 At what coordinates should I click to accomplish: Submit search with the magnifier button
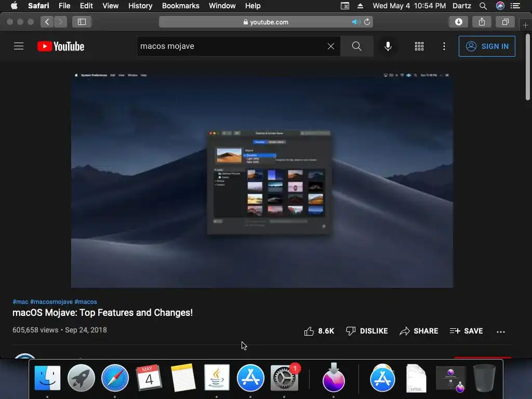356,46
